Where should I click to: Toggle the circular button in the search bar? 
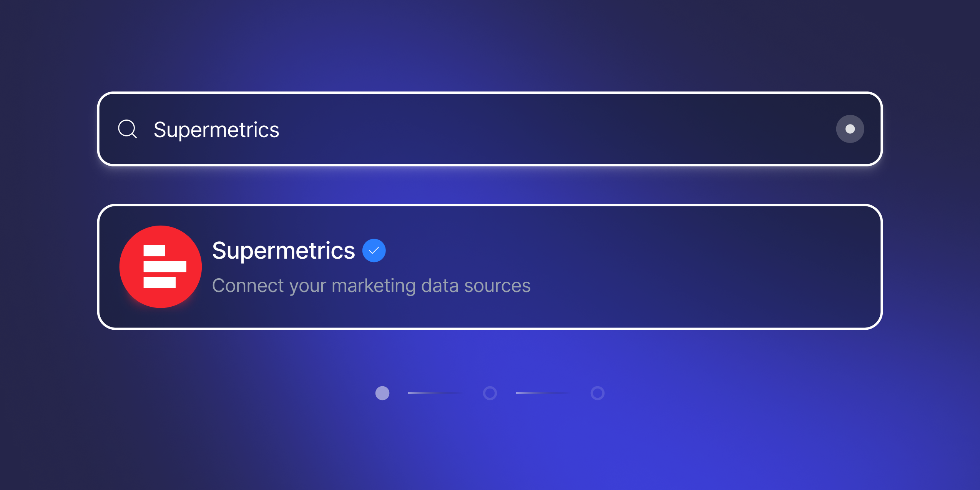[850, 129]
